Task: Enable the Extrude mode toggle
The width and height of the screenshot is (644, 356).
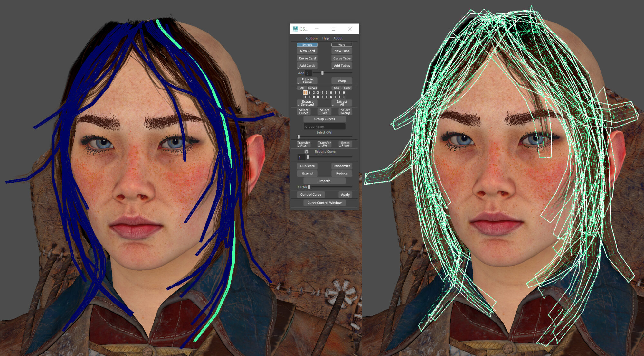Action: pos(307,45)
